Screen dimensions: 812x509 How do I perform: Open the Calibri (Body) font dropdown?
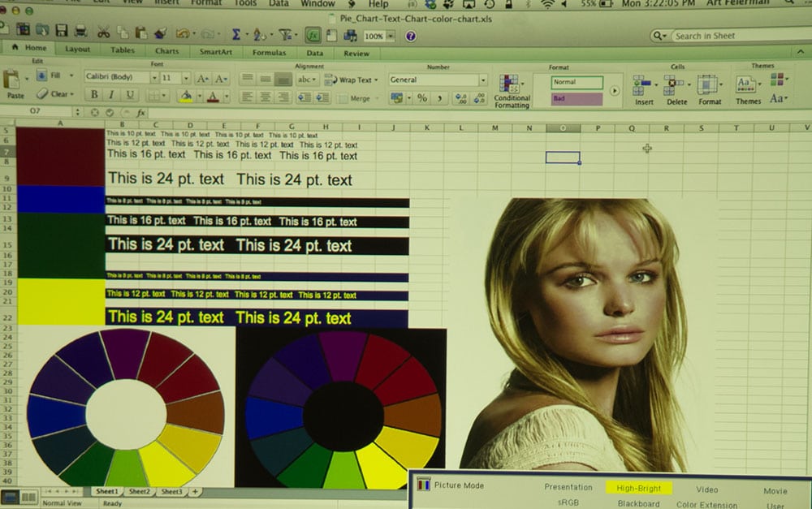[121, 78]
